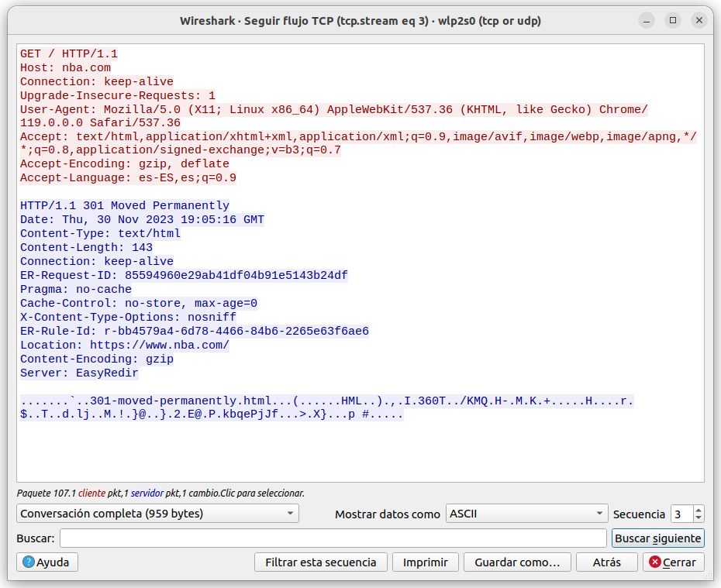Image resolution: width=721 pixels, height=588 pixels.
Task: Open Conversación completa (959 bytes) dropdown
Action: click(157, 514)
